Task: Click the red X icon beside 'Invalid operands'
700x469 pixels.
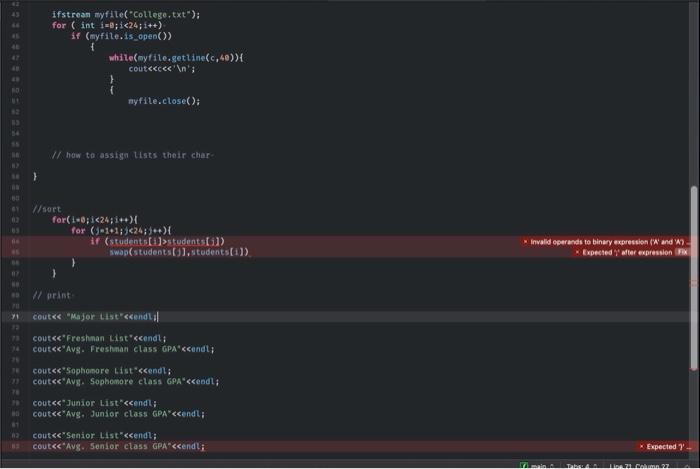Action: tap(525, 242)
